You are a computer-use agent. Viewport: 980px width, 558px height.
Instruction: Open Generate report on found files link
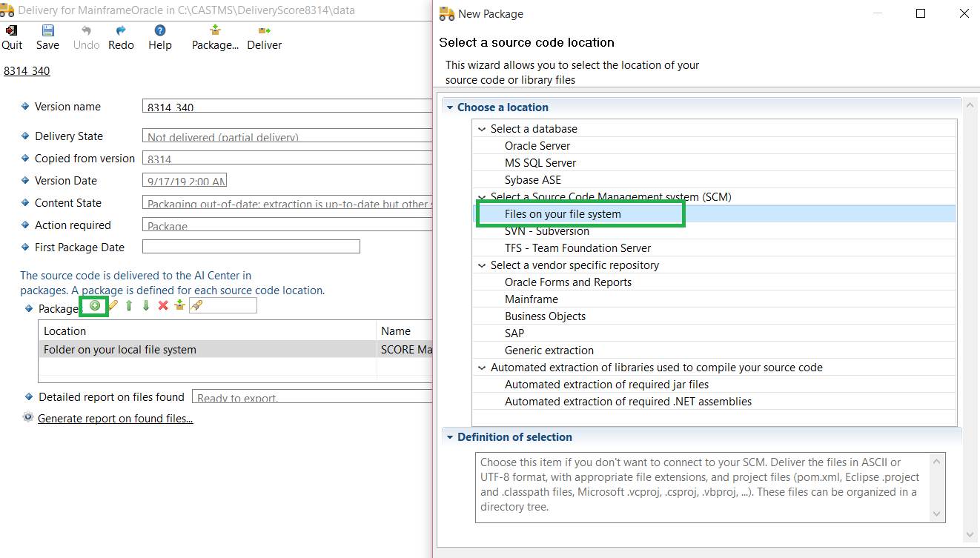point(115,419)
